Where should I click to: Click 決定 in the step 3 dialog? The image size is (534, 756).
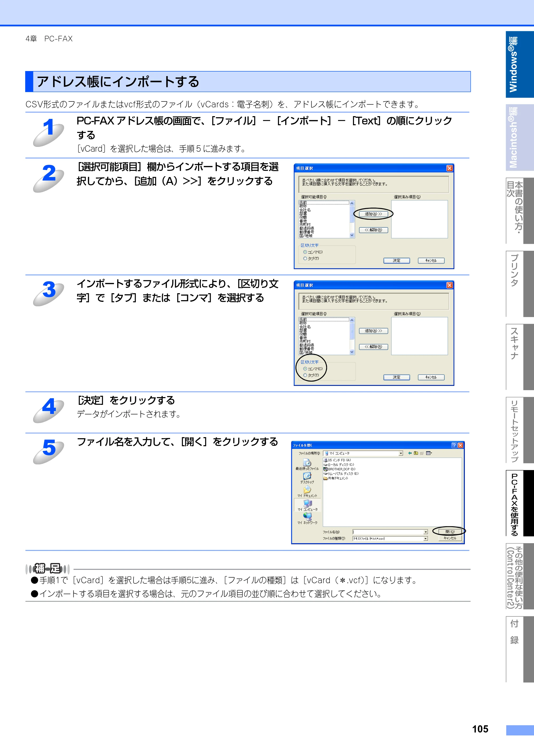397,377
